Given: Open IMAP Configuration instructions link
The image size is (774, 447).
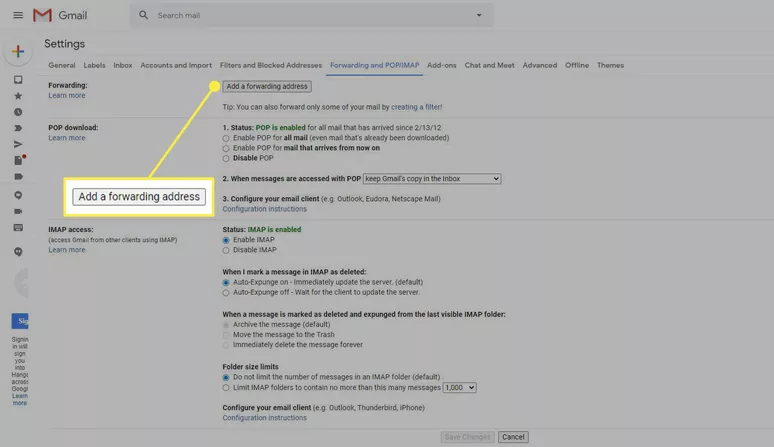Looking at the screenshot, I should click(265, 418).
